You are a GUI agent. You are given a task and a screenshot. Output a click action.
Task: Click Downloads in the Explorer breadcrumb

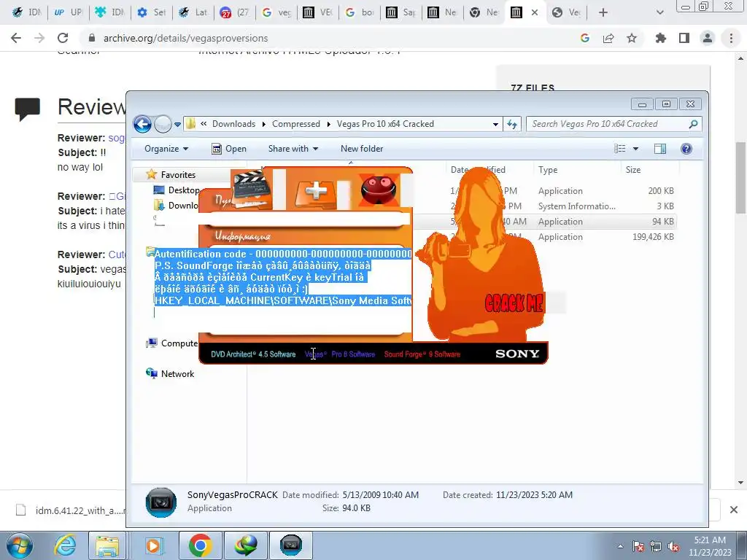pyautogui.click(x=233, y=124)
